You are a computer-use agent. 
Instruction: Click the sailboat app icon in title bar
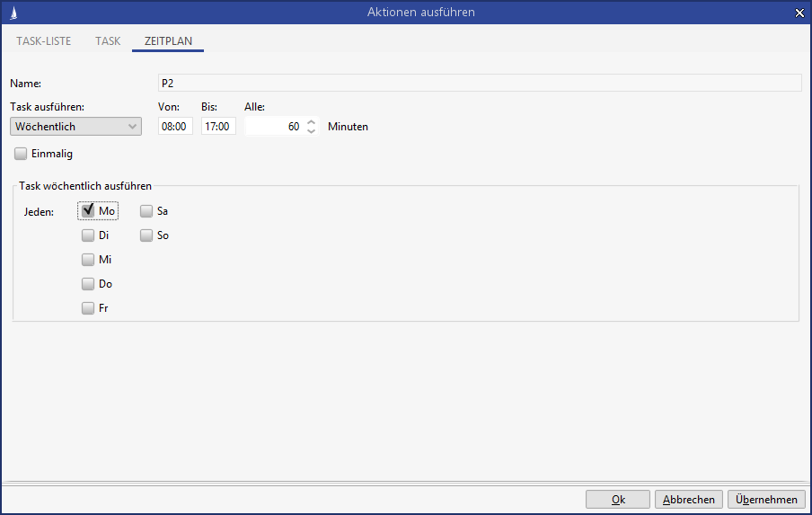(13, 13)
